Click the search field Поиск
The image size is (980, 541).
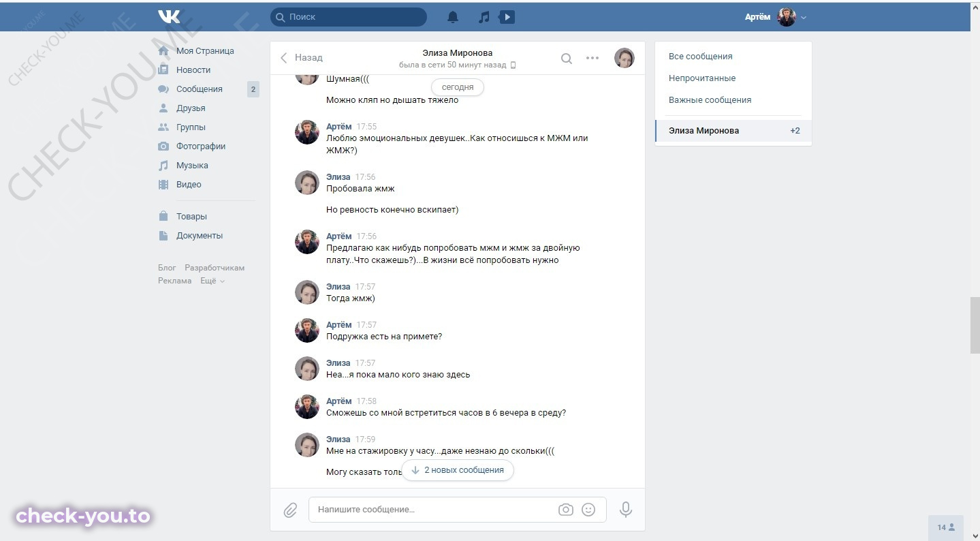point(349,16)
